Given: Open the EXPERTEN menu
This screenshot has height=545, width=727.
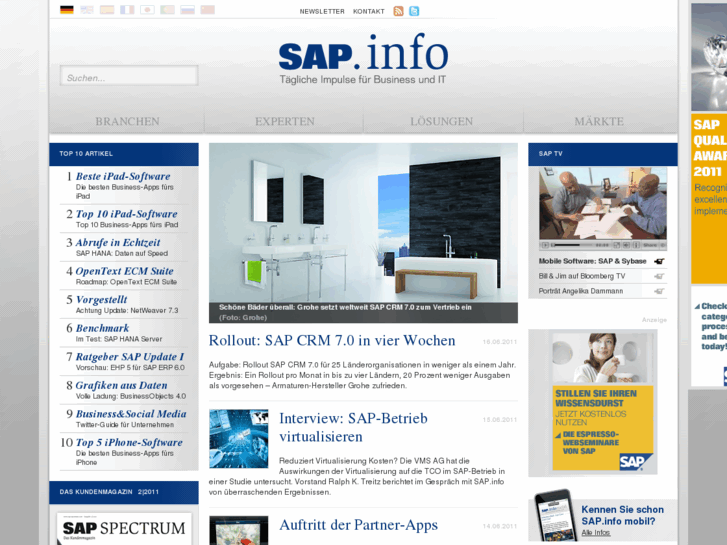Looking at the screenshot, I should (285, 122).
